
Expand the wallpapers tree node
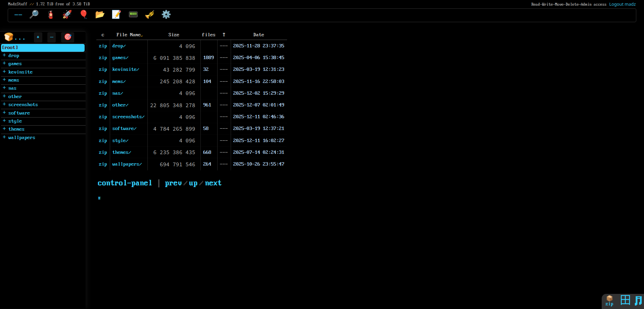tap(4, 137)
